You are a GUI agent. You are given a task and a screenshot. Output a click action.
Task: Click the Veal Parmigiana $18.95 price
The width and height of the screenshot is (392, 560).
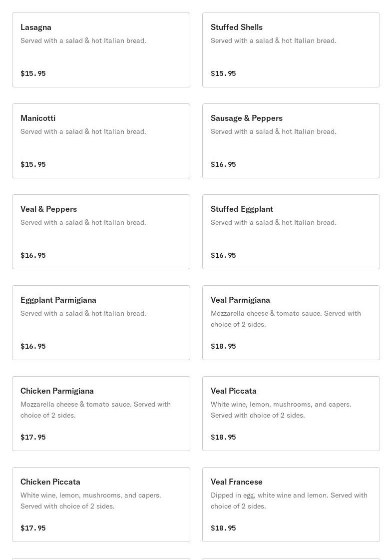(x=223, y=346)
